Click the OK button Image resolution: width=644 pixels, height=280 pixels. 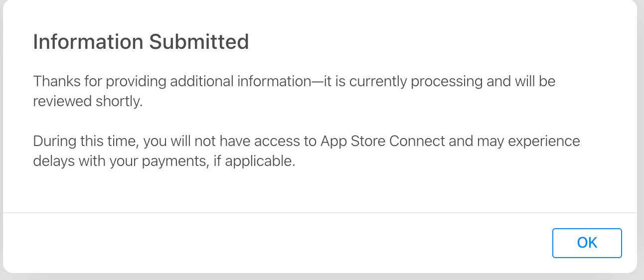tap(587, 243)
